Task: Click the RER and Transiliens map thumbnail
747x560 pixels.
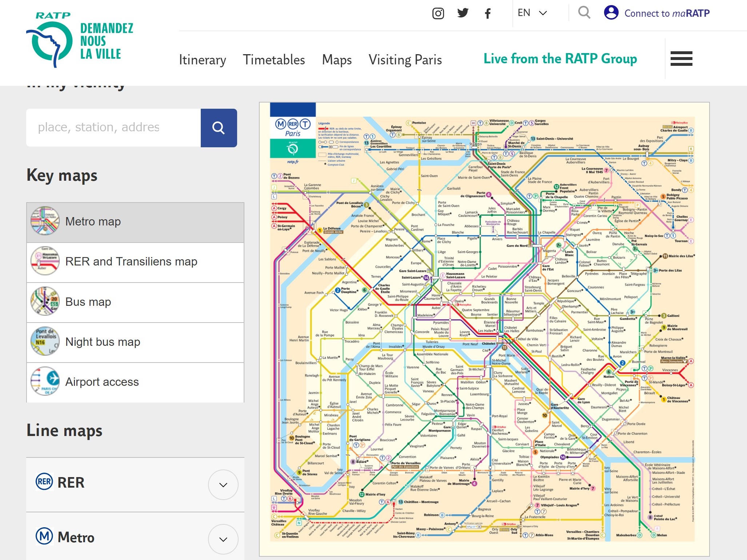Action: tap(45, 261)
